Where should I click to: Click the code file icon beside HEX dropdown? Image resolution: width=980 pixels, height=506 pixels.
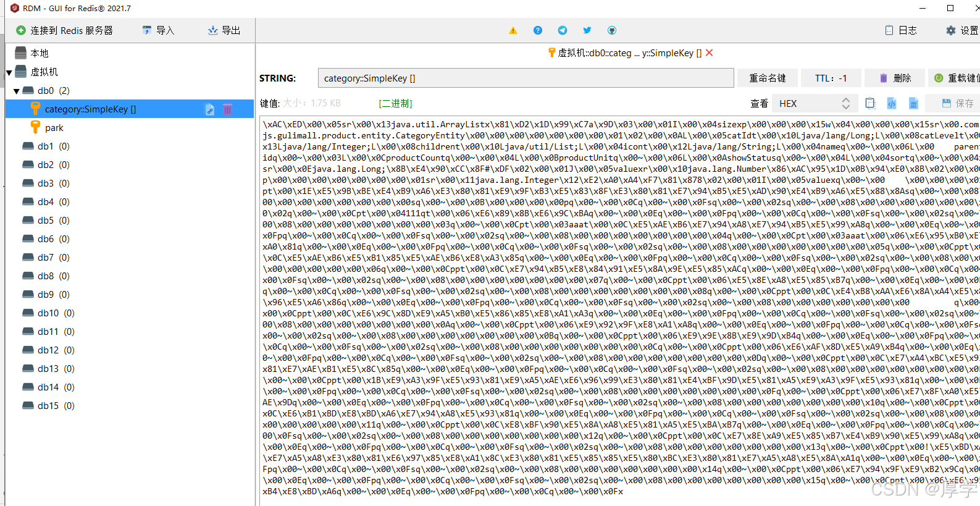[x=892, y=104]
